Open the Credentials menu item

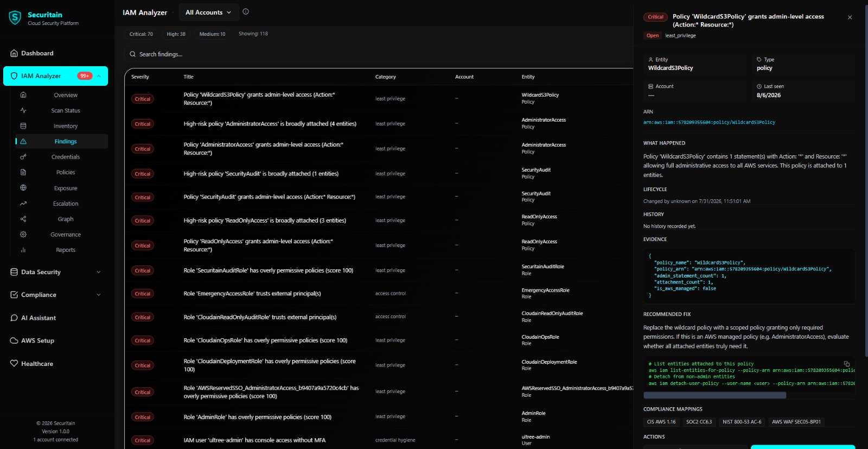pyautogui.click(x=62, y=157)
